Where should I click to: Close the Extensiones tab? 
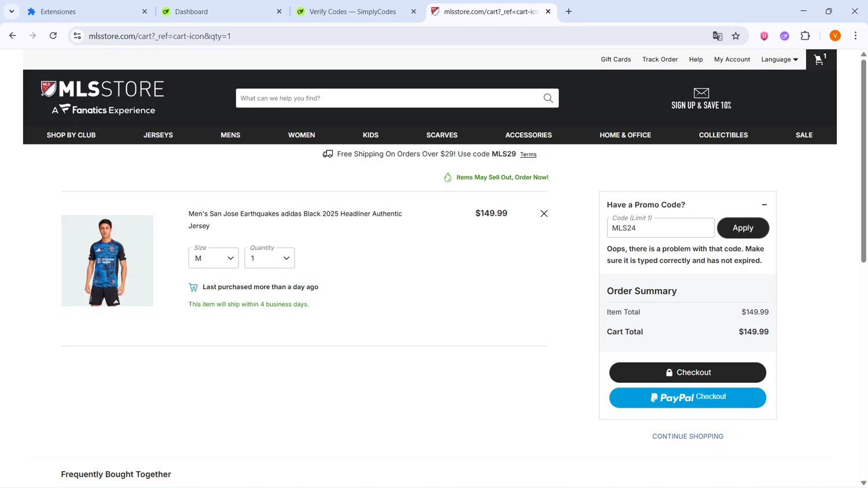coord(145,12)
